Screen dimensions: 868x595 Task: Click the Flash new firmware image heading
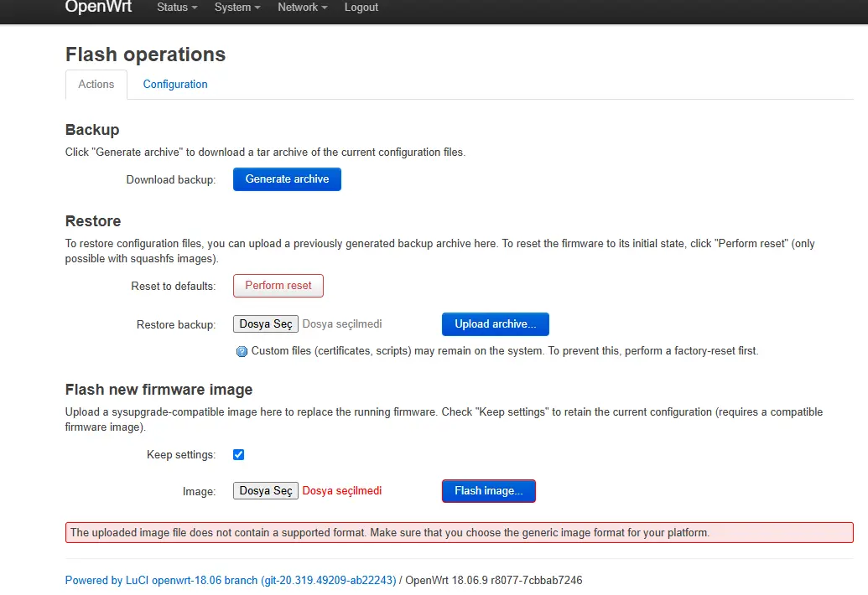(x=159, y=390)
